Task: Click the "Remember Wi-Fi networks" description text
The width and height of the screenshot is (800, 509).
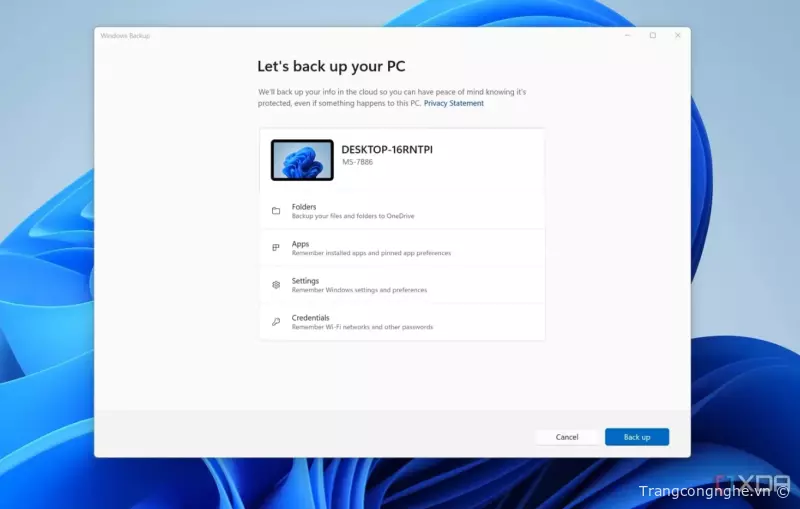Action: click(362, 327)
